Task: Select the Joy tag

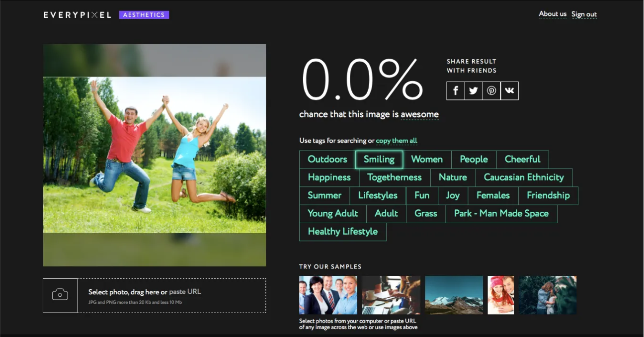Action: coord(453,195)
